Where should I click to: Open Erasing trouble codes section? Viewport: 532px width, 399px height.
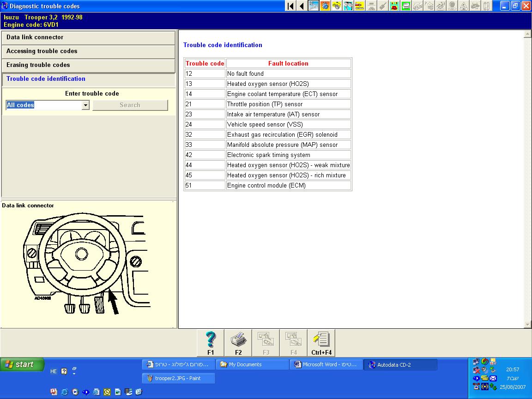(88, 65)
